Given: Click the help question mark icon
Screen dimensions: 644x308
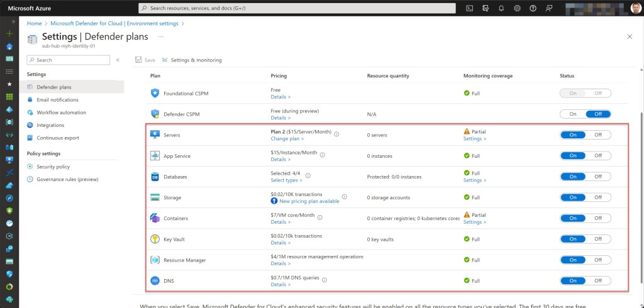Looking at the screenshot, I should click(x=533, y=8).
